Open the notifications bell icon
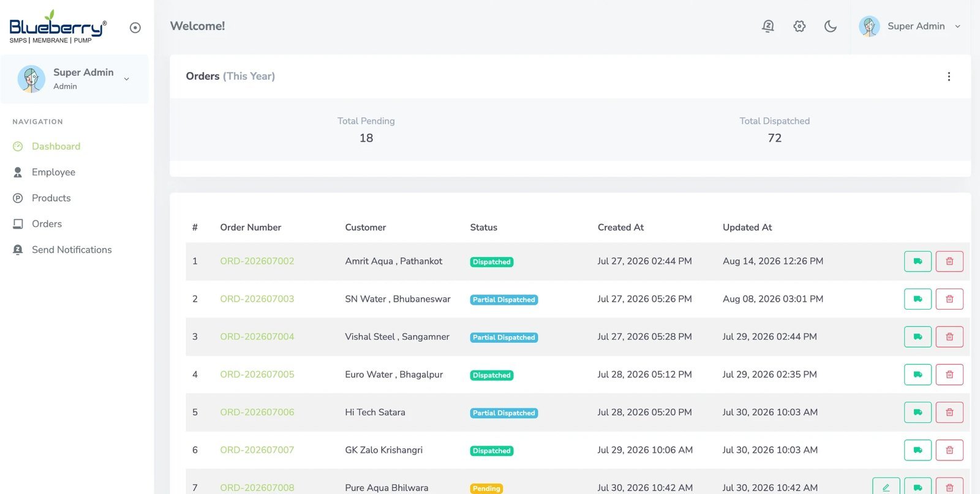980x494 pixels. pos(768,26)
